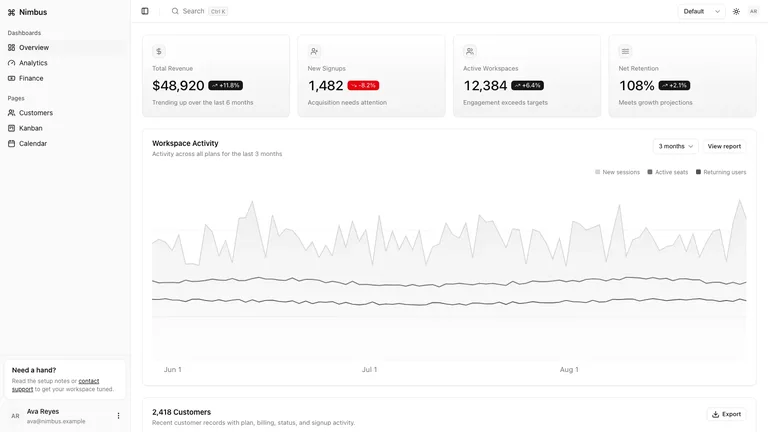
Task: Click the Net Retention lines icon
Action: (625, 51)
